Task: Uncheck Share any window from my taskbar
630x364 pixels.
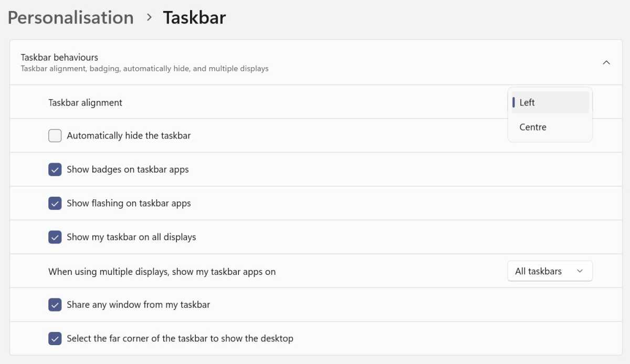Action: click(x=55, y=305)
